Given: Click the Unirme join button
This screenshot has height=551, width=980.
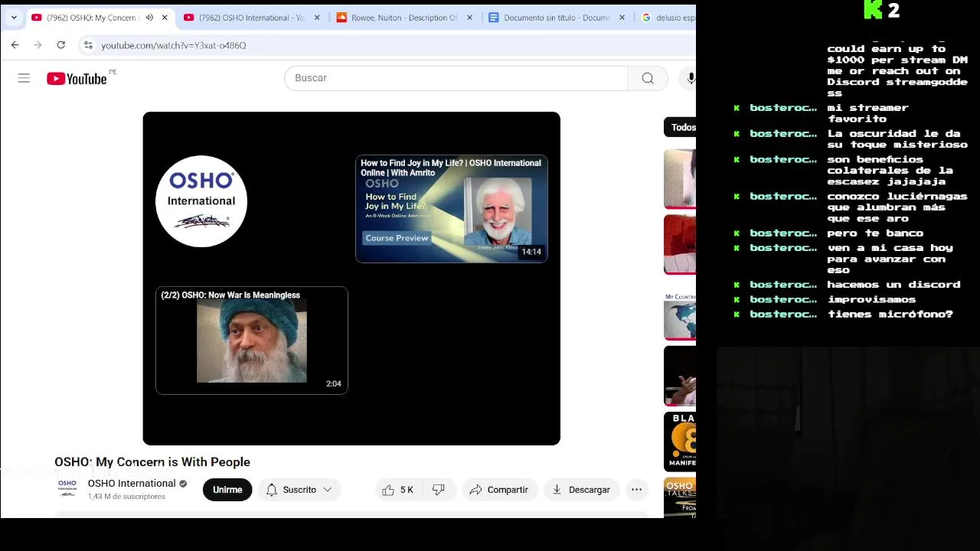Looking at the screenshot, I should click(x=227, y=490).
